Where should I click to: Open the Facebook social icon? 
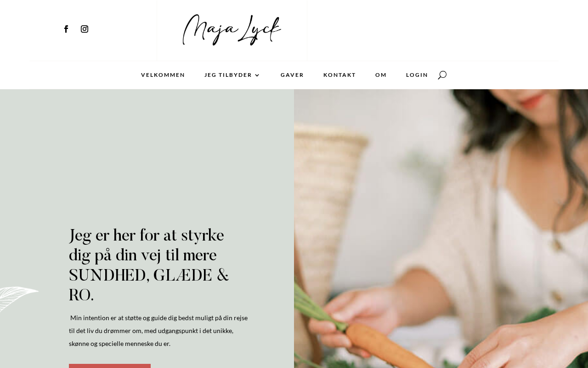tap(66, 29)
